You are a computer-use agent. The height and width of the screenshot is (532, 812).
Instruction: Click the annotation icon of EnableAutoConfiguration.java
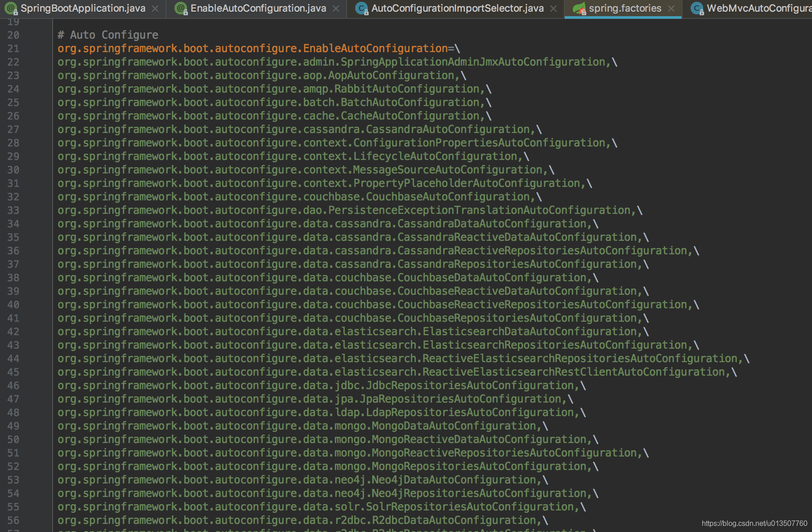tap(181, 9)
